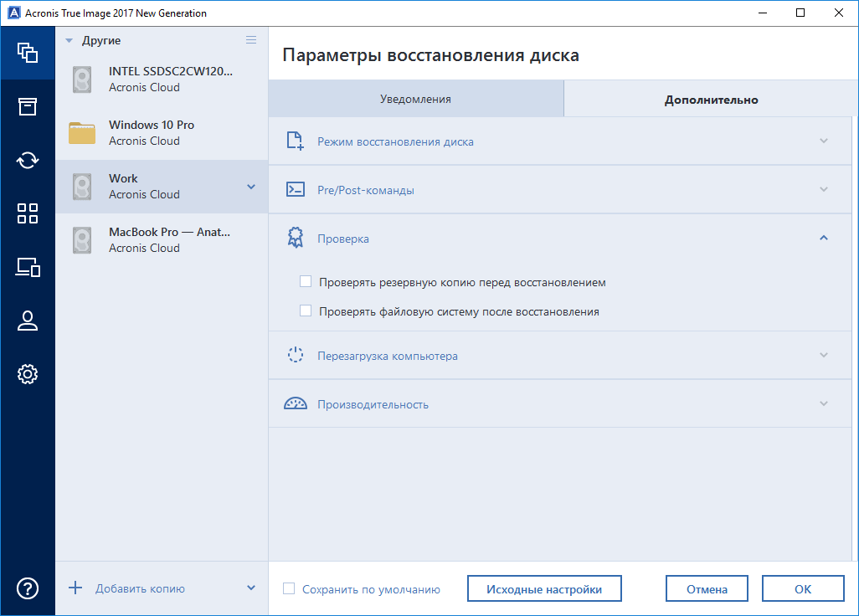Check the Сохранить по умолчанию box

pos(289,589)
